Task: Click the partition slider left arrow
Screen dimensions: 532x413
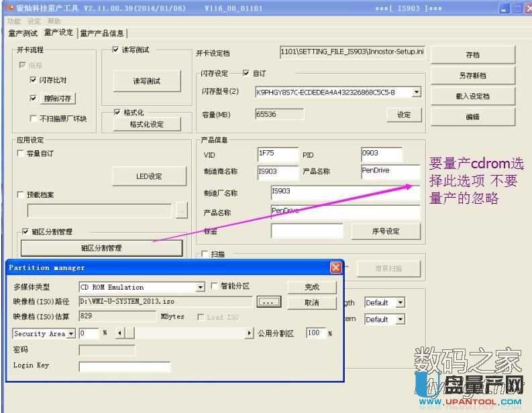Action: point(121,333)
